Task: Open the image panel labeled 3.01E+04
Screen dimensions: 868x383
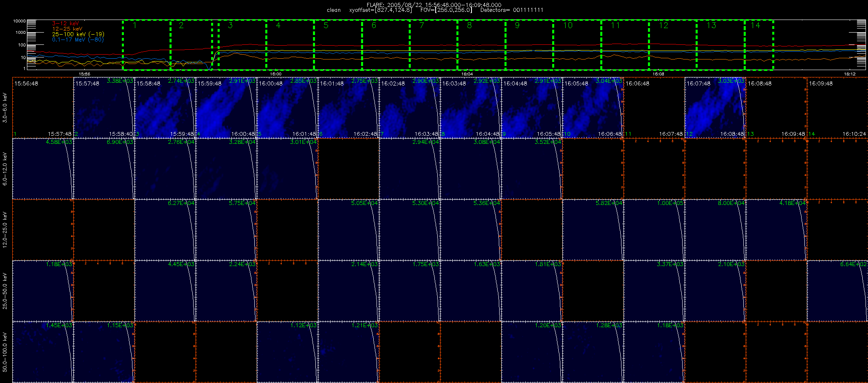Action: coord(287,169)
